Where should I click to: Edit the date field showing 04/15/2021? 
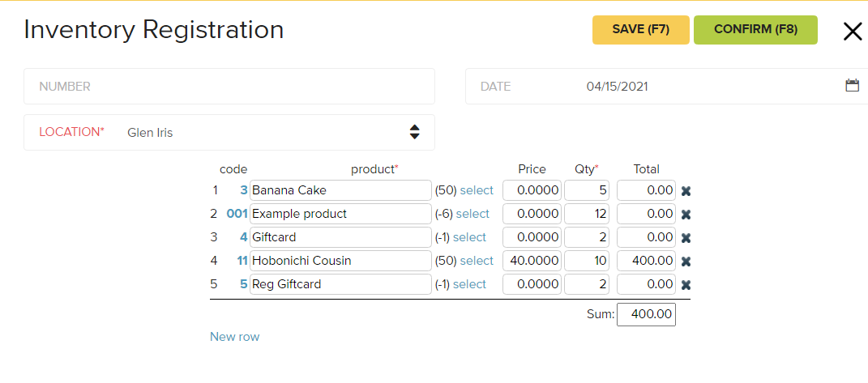pyautogui.click(x=618, y=87)
